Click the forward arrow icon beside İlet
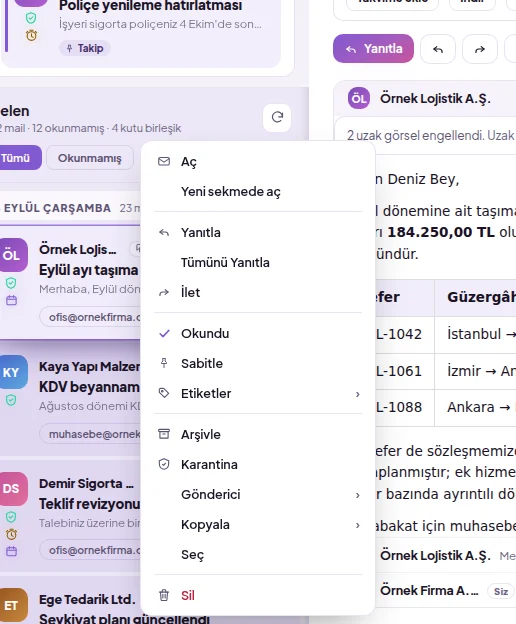Viewport: 516px width, 624px height. point(164,293)
